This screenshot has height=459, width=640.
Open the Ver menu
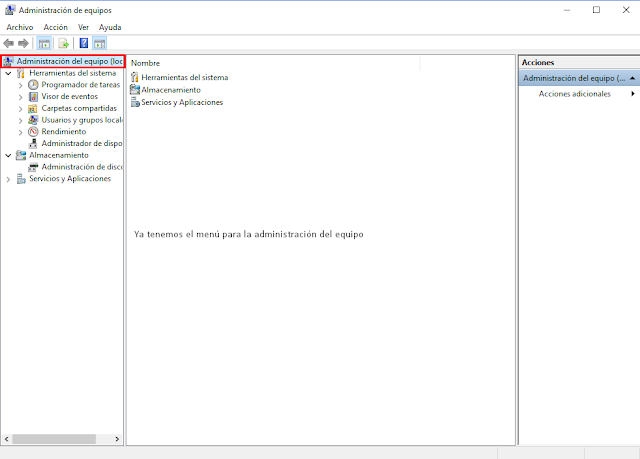(83, 27)
